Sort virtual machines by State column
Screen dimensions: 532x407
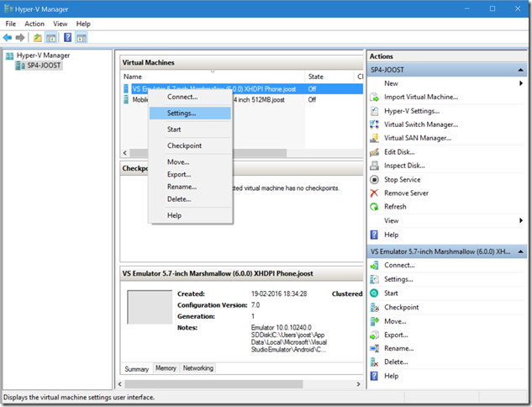[x=329, y=77]
